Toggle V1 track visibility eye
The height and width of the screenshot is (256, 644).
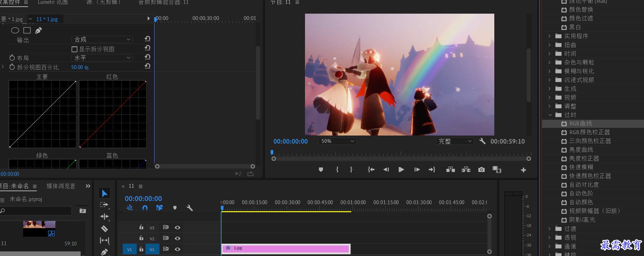click(178, 249)
